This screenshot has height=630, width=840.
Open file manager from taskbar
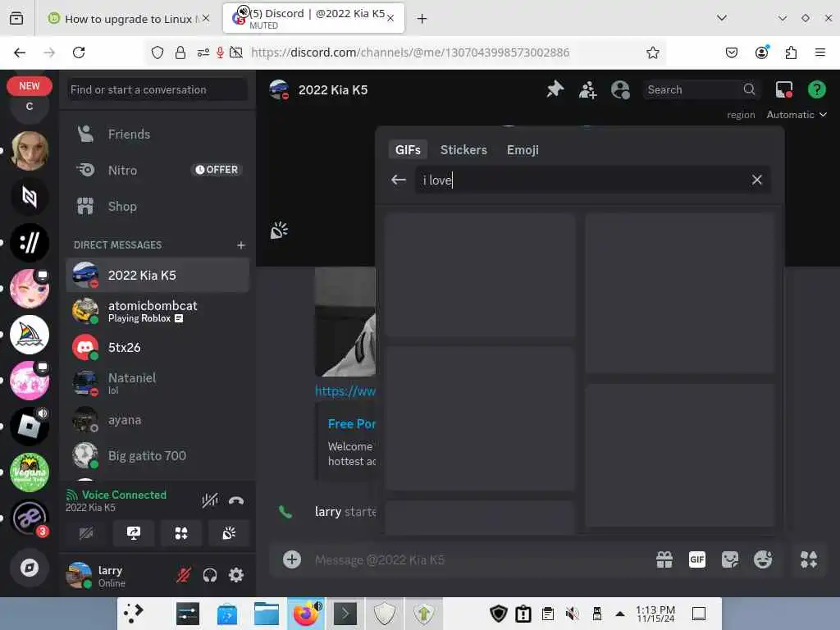pos(267,614)
